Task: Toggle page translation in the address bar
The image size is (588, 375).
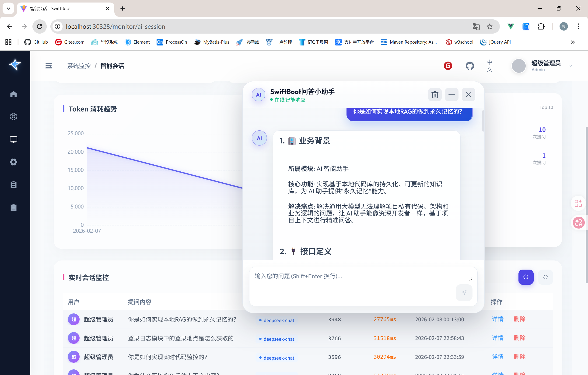Action: click(x=476, y=26)
